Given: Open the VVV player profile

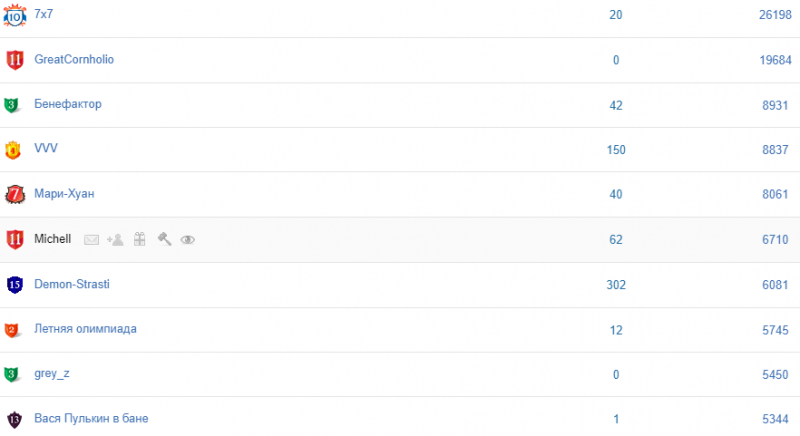Looking at the screenshot, I should [46, 148].
